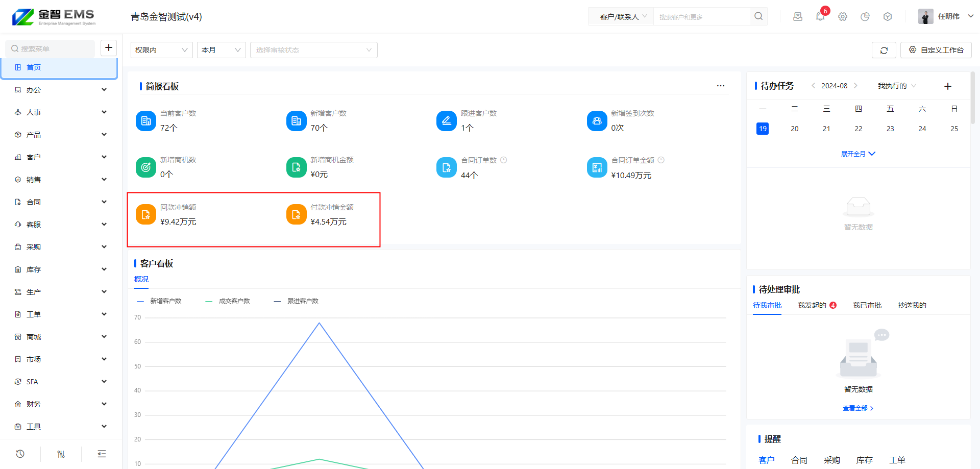This screenshot has width=980, height=469.
Task: Click the 搜索客户和更多 search input
Action: (x=702, y=17)
